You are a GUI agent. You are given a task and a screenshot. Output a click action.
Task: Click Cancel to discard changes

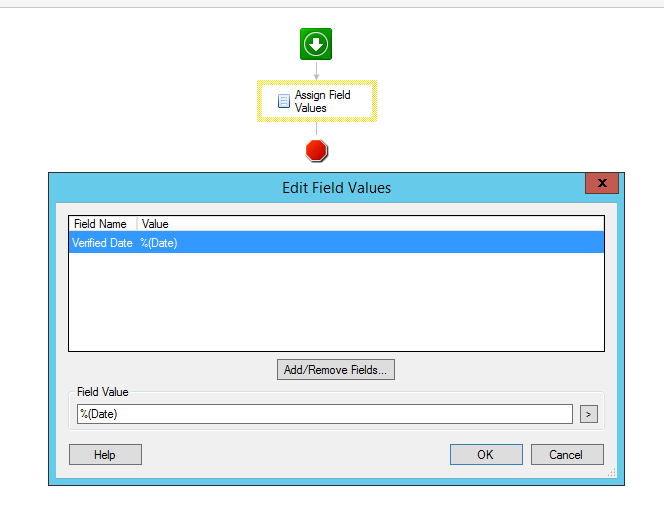[567, 455]
